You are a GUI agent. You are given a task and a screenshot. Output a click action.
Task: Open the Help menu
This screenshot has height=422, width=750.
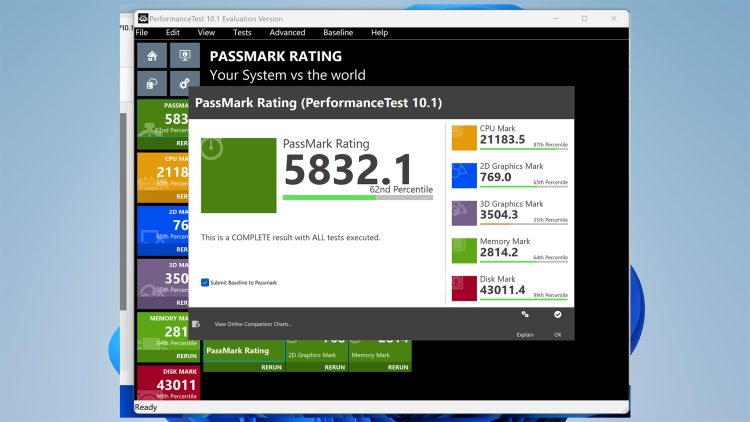(379, 33)
